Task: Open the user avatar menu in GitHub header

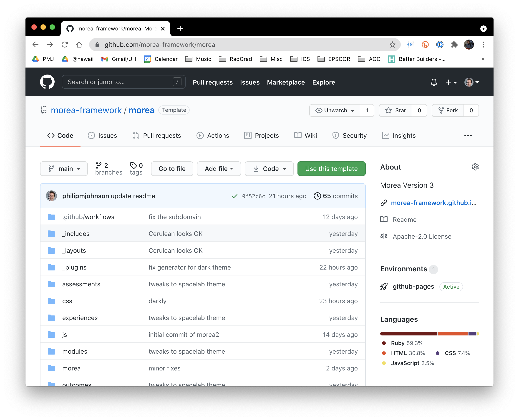Action: [x=471, y=82]
